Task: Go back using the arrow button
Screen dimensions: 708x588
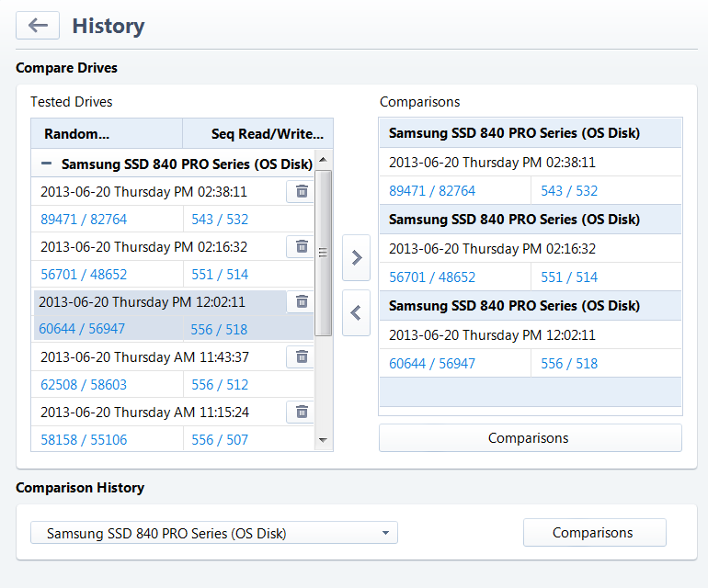Action: click(38, 26)
